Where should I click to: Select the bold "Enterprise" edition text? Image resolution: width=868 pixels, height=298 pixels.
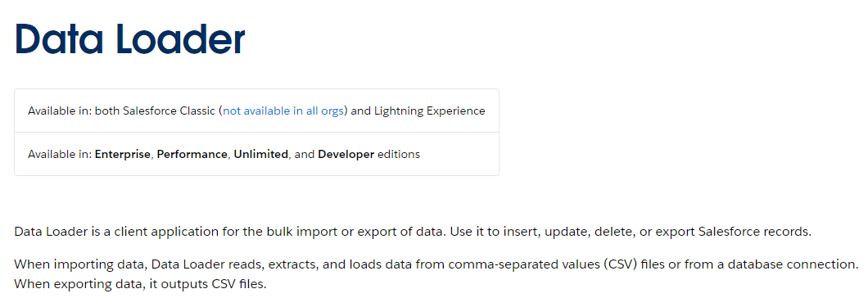tap(123, 155)
